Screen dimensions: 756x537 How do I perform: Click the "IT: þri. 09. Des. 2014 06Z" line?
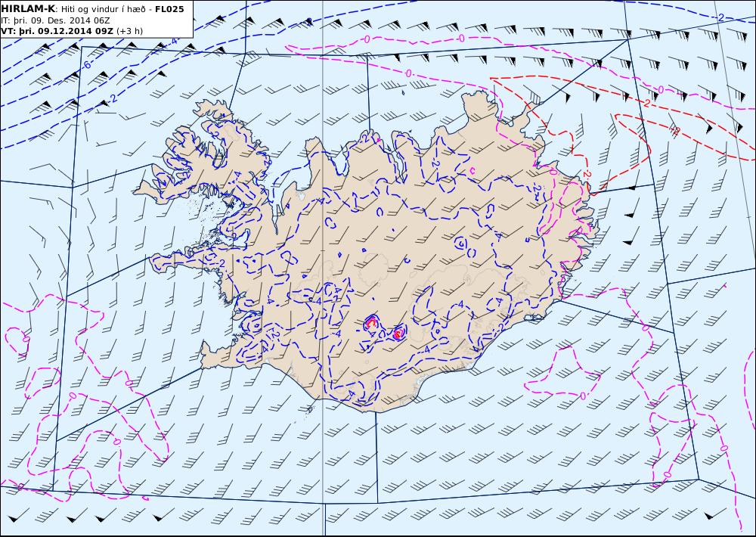[x=55, y=20]
